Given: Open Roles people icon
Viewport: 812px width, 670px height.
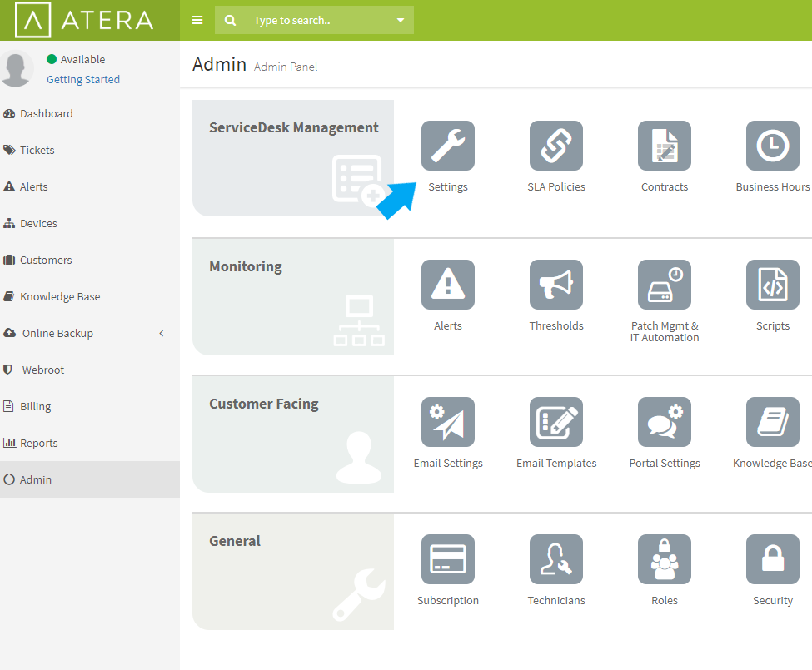Looking at the screenshot, I should coord(665,559).
